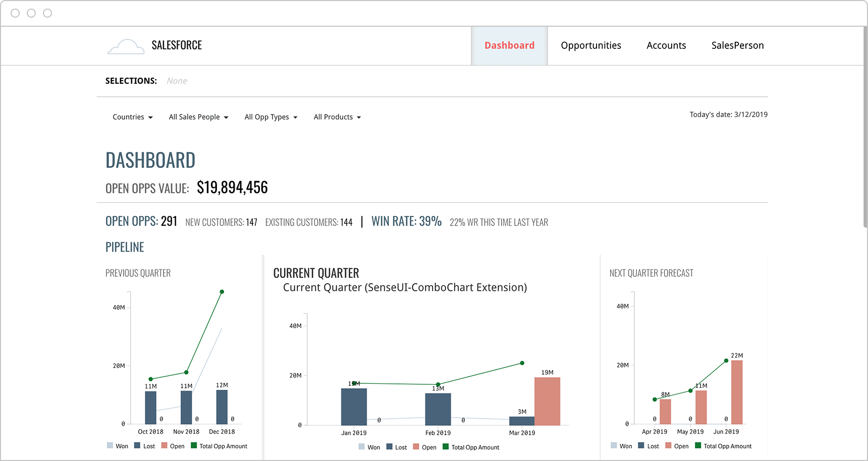Select the Mar 2019 Lost bar labeled 3M

(522, 421)
